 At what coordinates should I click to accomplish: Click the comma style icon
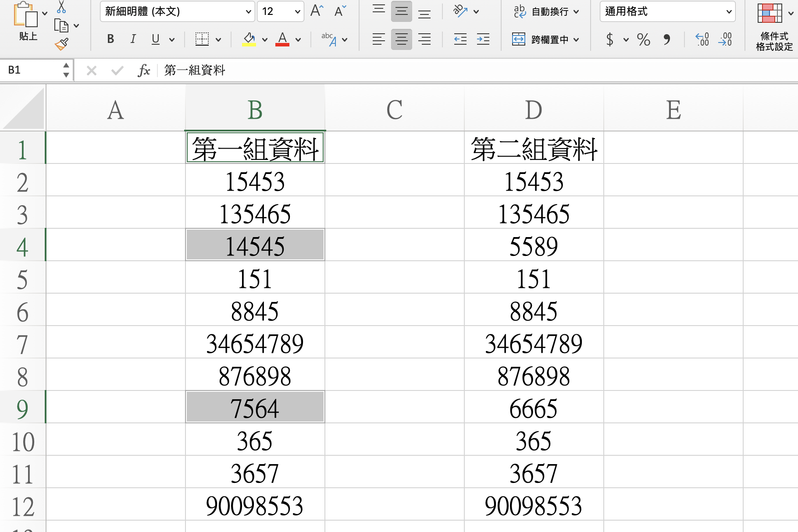coord(667,40)
